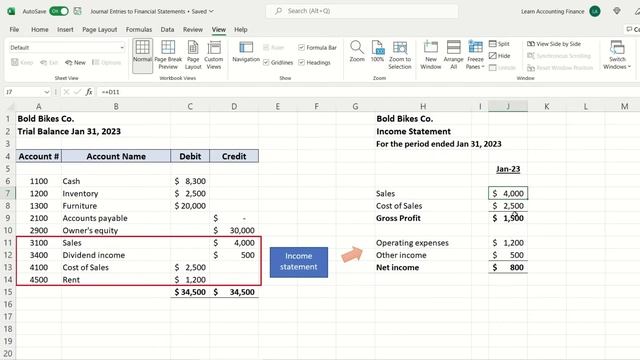
Task: Select the Other income $ 500 cell
Action: pyautogui.click(x=508, y=255)
